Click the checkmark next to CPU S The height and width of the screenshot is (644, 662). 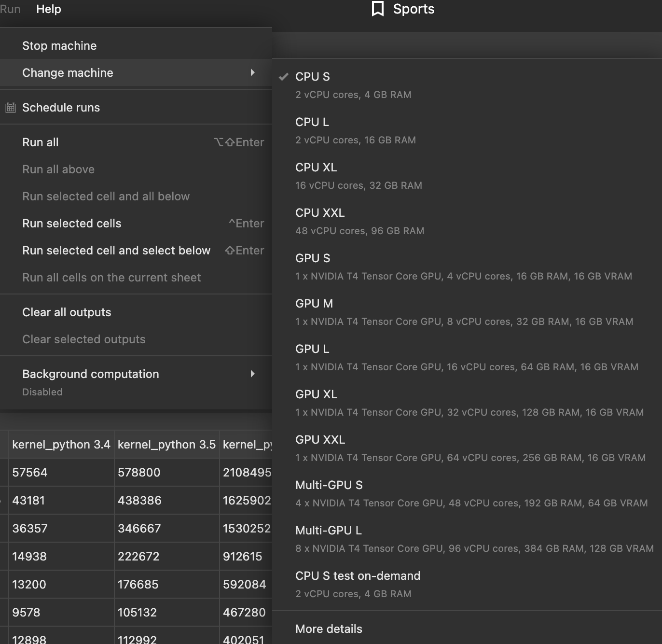pyautogui.click(x=284, y=77)
